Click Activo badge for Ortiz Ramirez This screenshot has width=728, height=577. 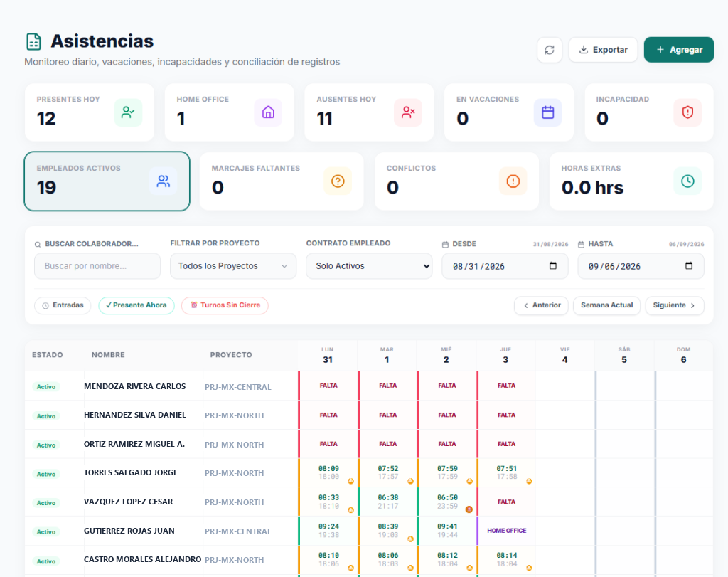click(x=46, y=445)
